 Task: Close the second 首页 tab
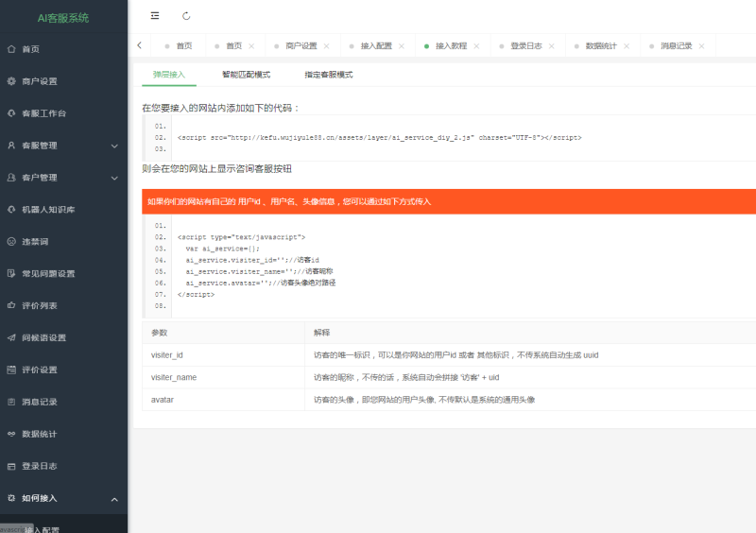coord(251,45)
